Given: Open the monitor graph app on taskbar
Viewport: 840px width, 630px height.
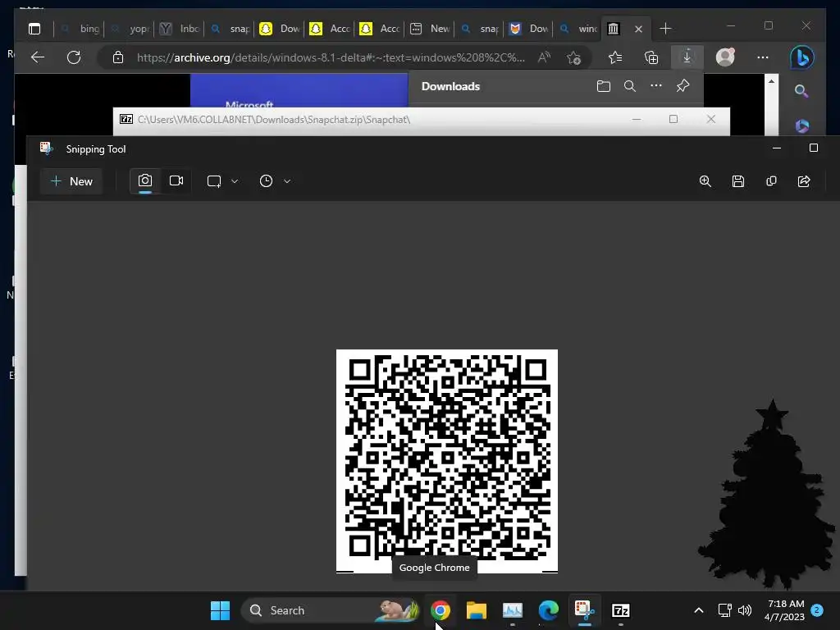Looking at the screenshot, I should coord(513,610).
